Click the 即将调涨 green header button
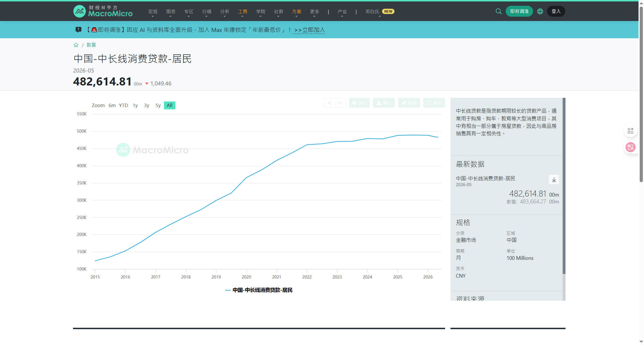Image resolution: width=644 pixels, height=345 pixels. tap(519, 11)
